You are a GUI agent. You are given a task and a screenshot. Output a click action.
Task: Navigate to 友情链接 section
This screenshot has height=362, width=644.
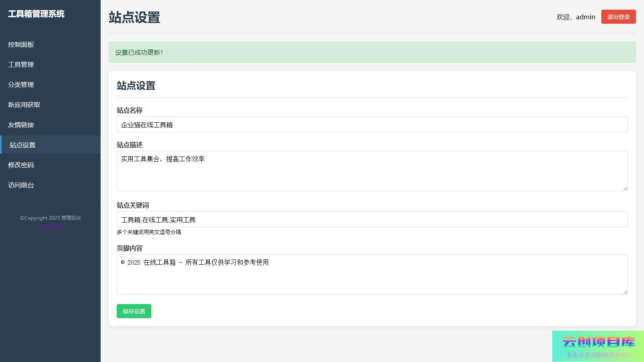[x=21, y=125]
